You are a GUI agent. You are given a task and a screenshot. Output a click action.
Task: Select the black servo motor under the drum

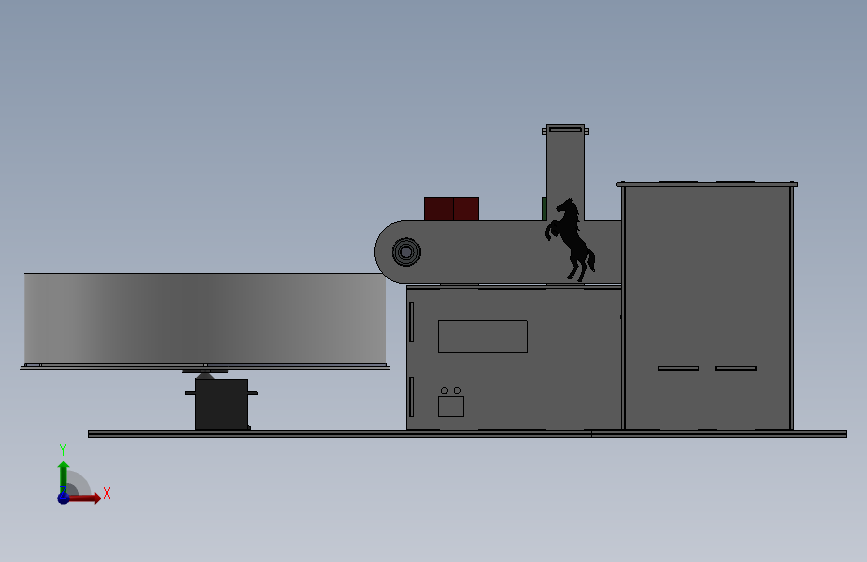point(221,404)
